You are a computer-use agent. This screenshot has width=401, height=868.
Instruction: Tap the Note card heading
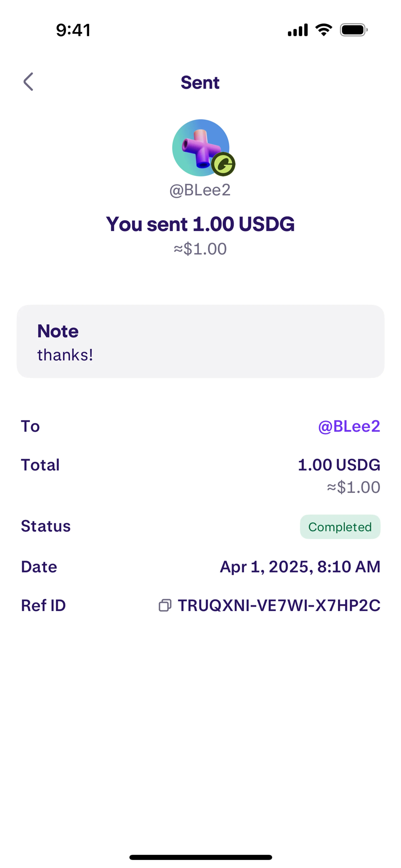(58, 331)
